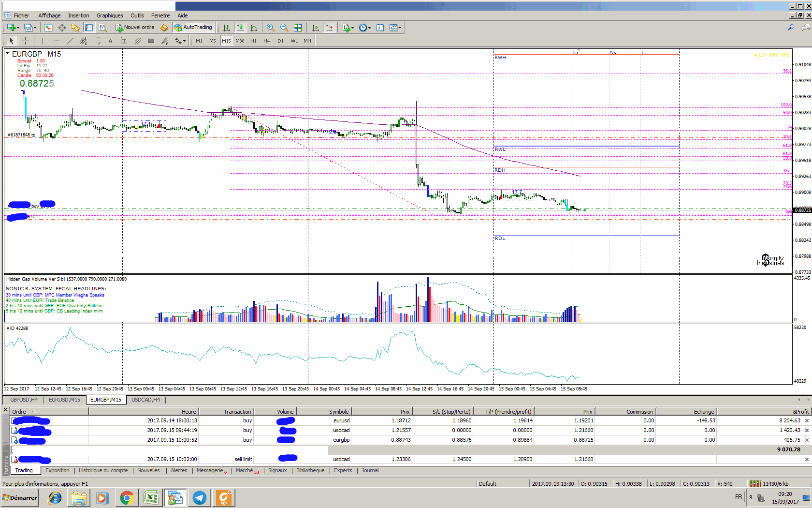Viewport: 812px width, 508px height.
Task: Click the Nouvel ordre button
Action: point(135,28)
